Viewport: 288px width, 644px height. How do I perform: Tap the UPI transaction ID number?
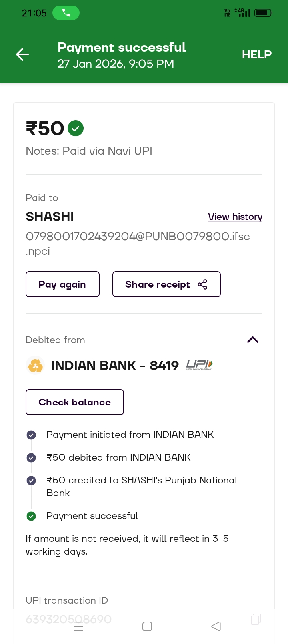click(69, 619)
